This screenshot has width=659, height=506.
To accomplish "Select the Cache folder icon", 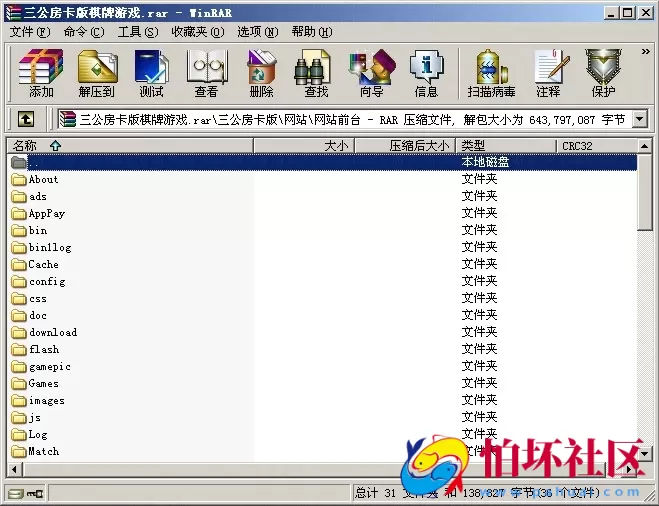I will pyautogui.click(x=19, y=265).
